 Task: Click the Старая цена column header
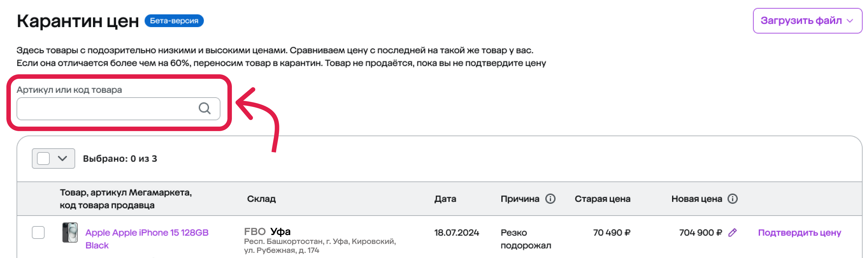click(602, 199)
